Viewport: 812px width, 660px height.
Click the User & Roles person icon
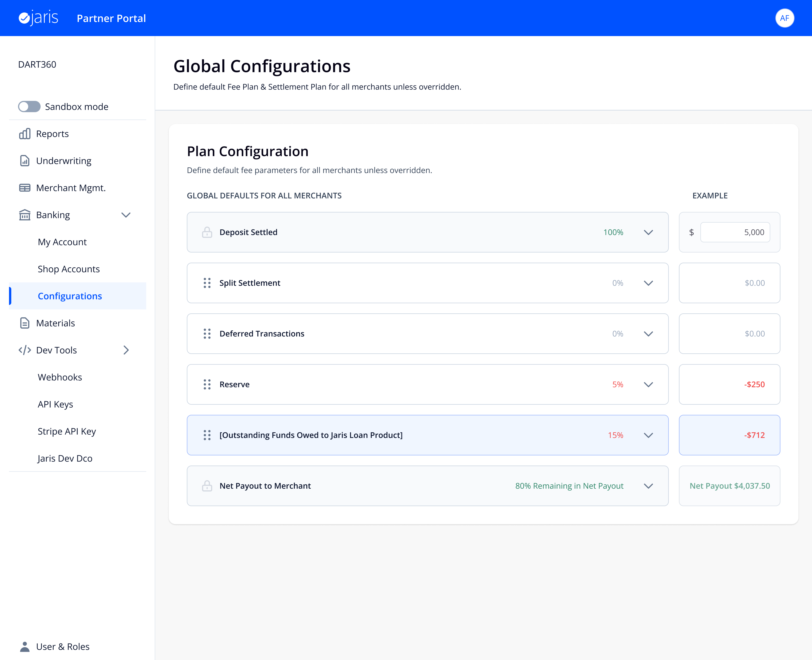point(25,647)
